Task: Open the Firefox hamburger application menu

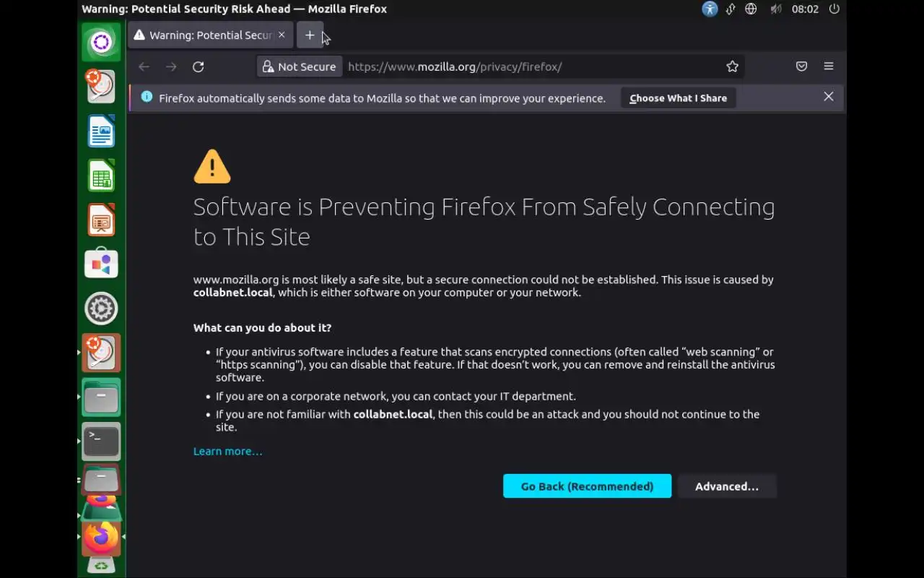Action: 829,66
